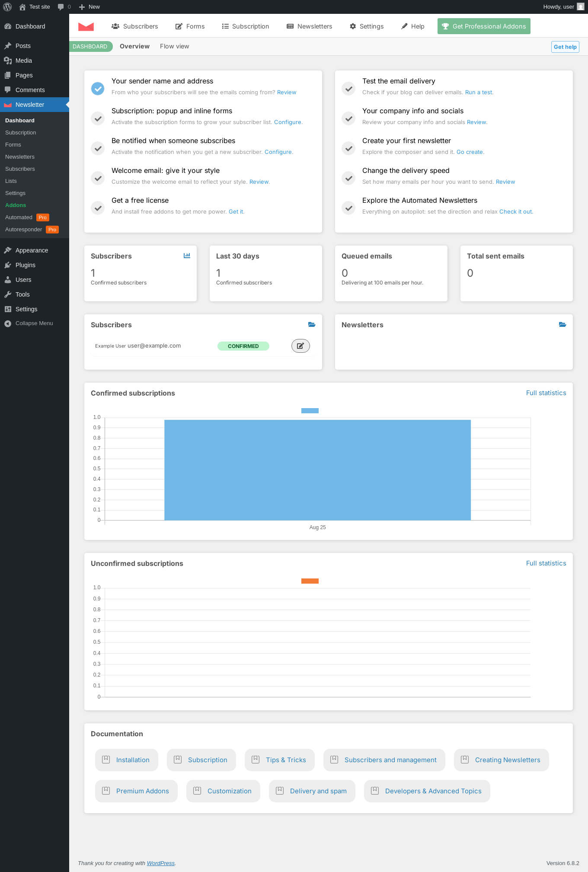Open Subscribers list folder icon
Image resolution: width=588 pixels, height=872 pixels.
point(312,324)
